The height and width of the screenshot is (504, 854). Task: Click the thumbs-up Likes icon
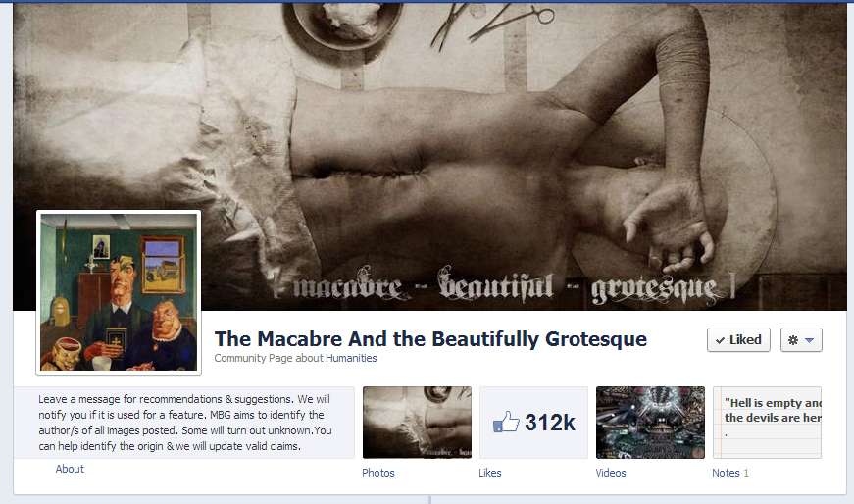pos(506,423)
